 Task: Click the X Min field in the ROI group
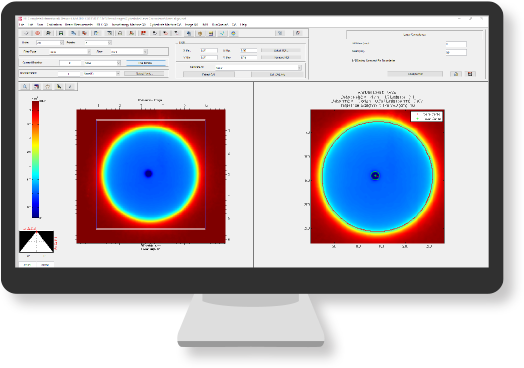tap(209, 50)
